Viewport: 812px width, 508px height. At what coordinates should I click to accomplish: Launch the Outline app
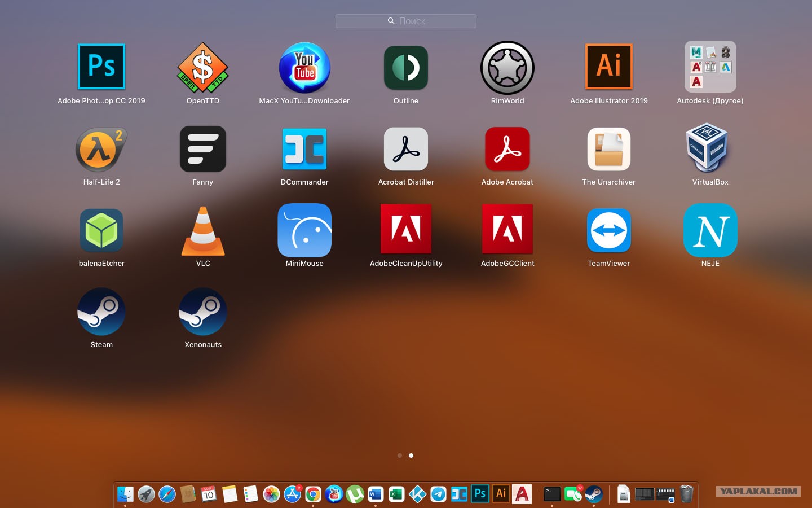tap(406, 68)
